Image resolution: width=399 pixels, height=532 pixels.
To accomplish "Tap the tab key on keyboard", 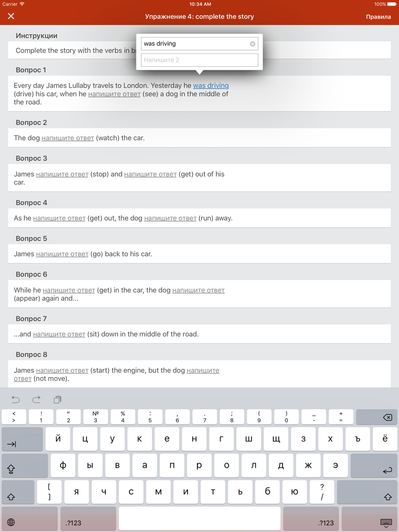I will point(22,439).
